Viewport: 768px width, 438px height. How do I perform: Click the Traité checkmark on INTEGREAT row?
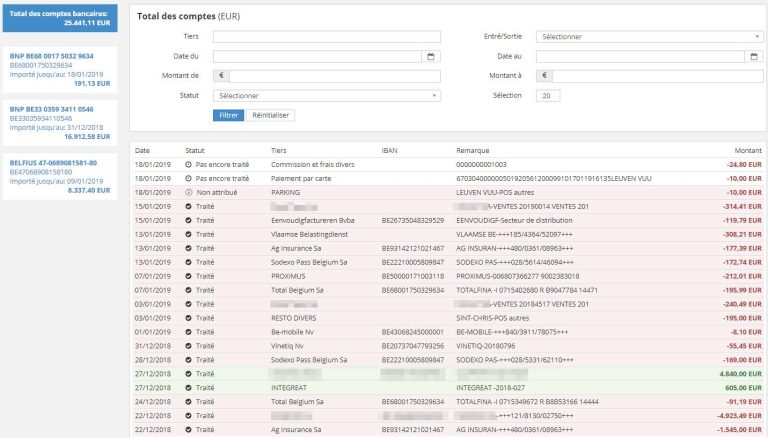(x=189, y=387)
